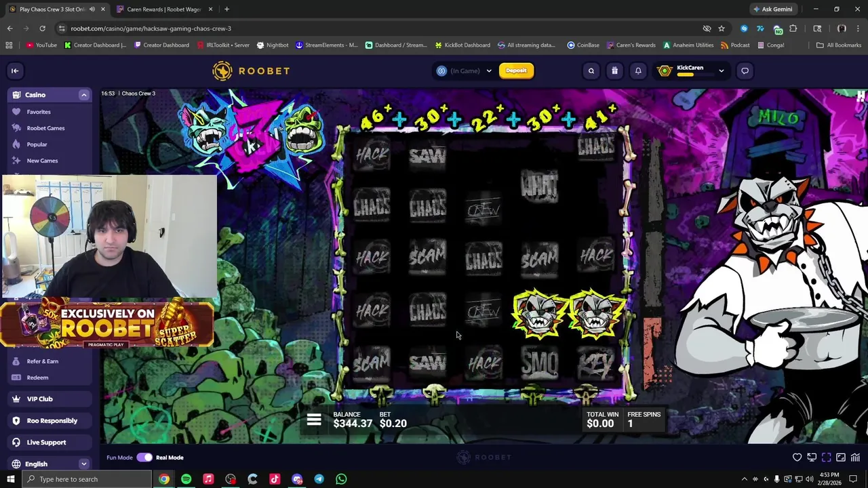Click the Windows taskbar search box

[87, 479]
